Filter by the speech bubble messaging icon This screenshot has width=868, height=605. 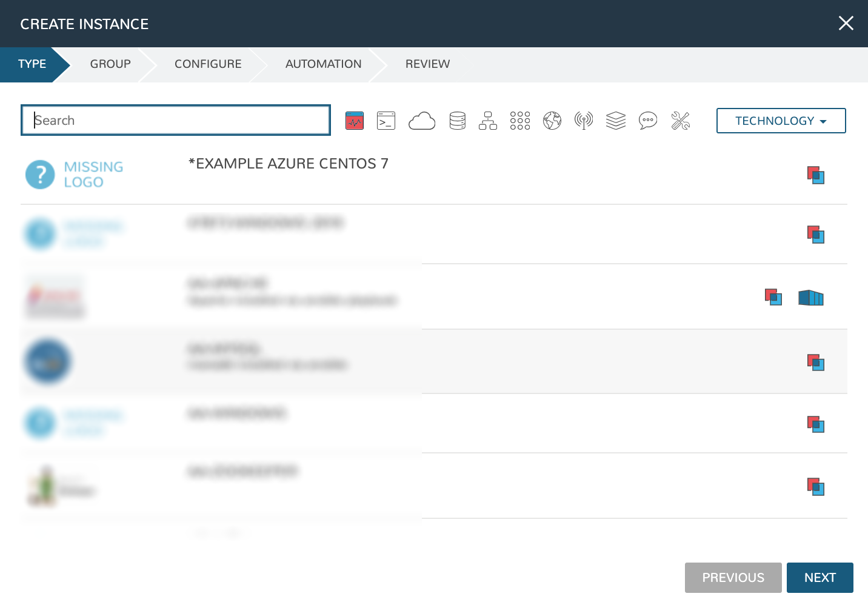648,121
